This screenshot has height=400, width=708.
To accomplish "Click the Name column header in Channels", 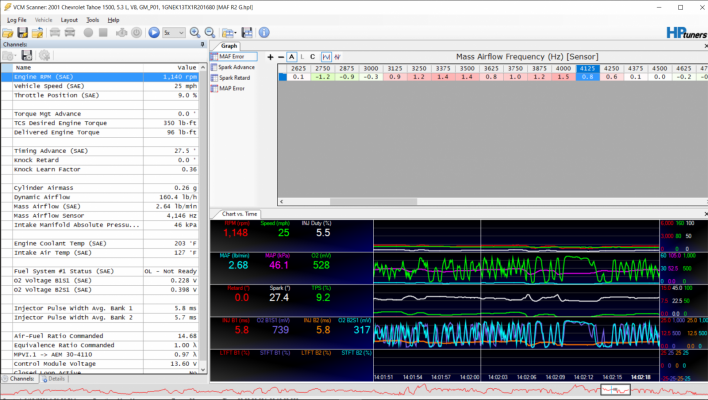I will click(x=79, y=67).
